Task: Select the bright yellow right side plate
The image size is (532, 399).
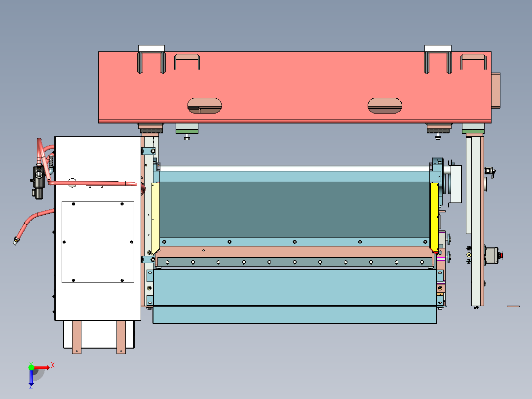Action: [434, 217]
